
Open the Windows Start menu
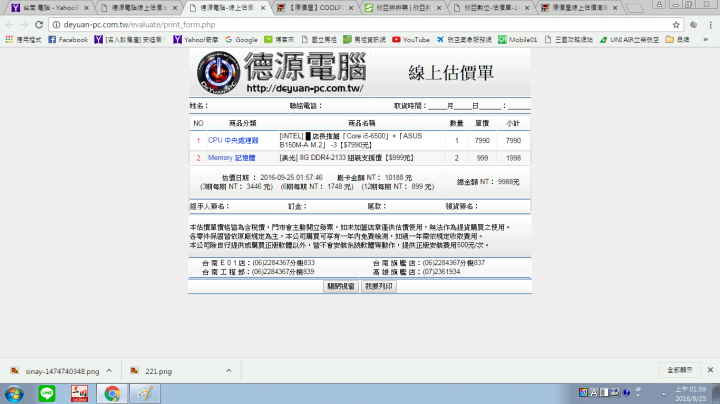coord(14,394)
